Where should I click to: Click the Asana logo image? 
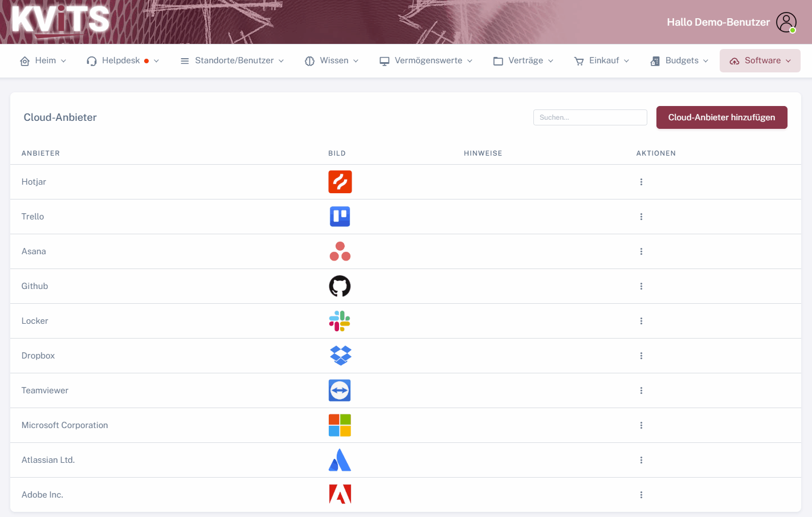(x=340, y=251)
